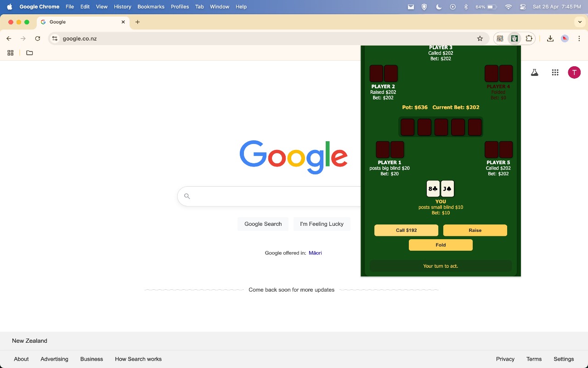
Task: Open the Settings footer menu
Action: 564,359
